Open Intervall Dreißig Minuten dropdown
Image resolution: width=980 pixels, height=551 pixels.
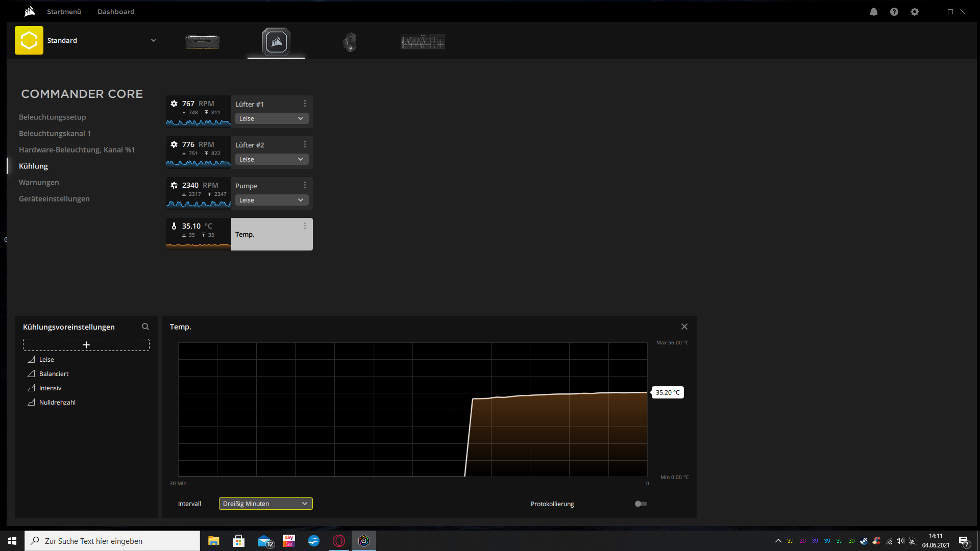(265, 504)
